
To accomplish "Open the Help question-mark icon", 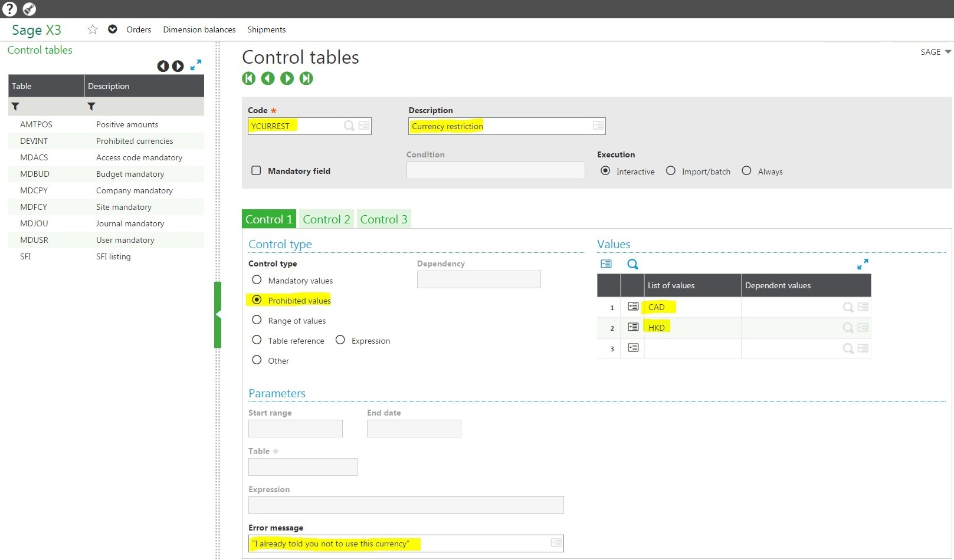I will [x=9, y=9].
